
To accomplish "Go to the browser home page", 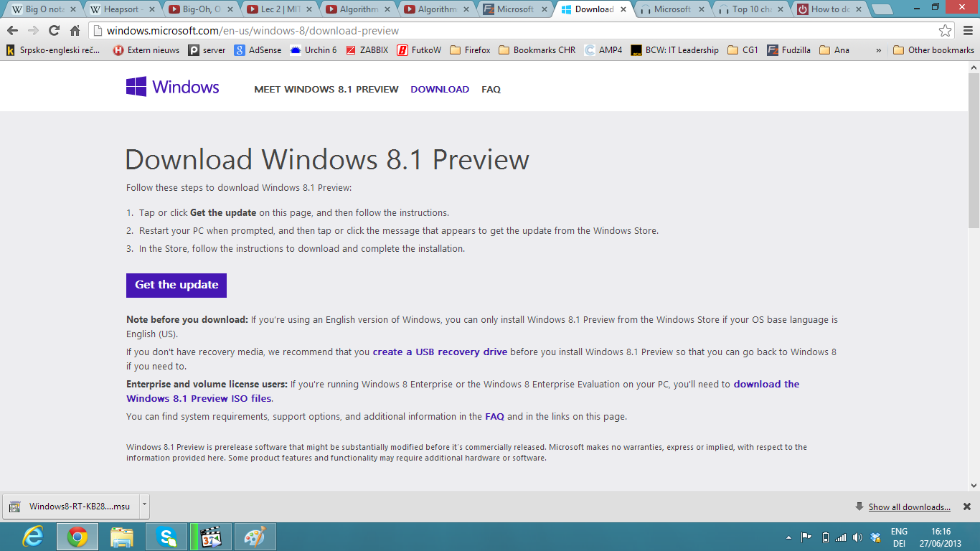I will pos(75,31).
